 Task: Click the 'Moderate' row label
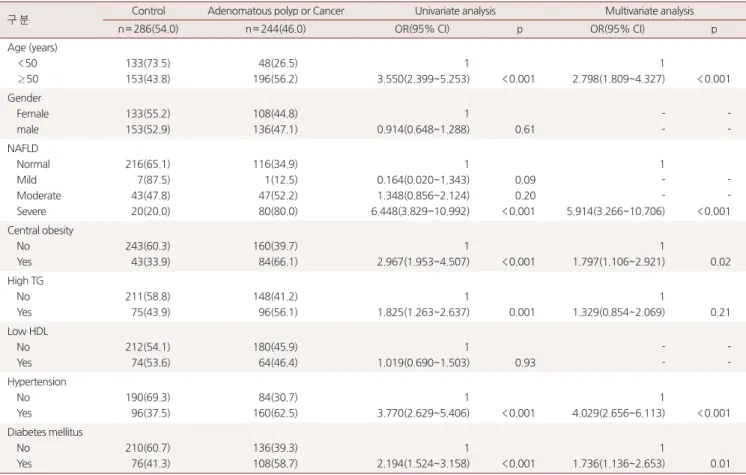[39, 196]
